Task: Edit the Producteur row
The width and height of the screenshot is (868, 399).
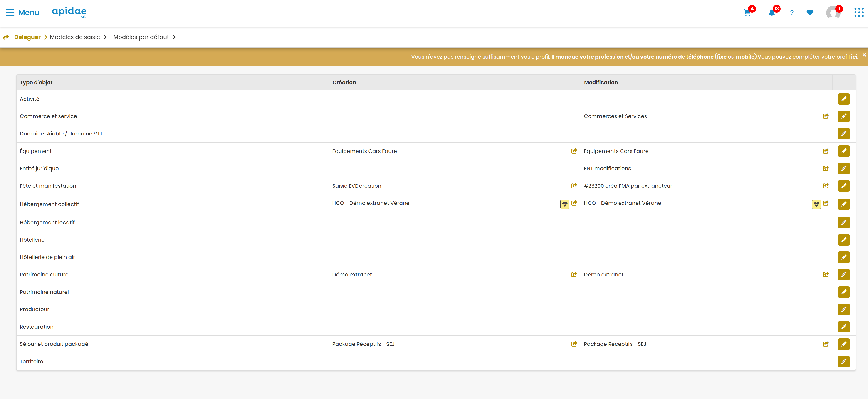Action: (x=844, y=309)
